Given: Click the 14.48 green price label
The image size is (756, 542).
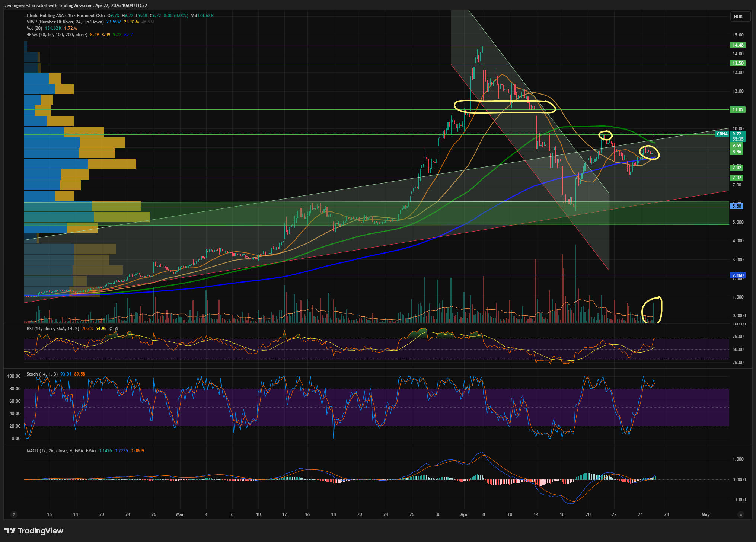Looking at the screenshot, I should click(x=738, y=45).
